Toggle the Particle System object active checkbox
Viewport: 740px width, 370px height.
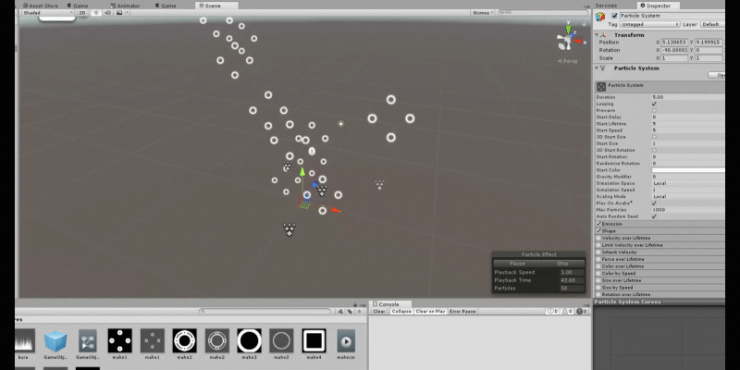pyautogui.click(x=614, y=16)
